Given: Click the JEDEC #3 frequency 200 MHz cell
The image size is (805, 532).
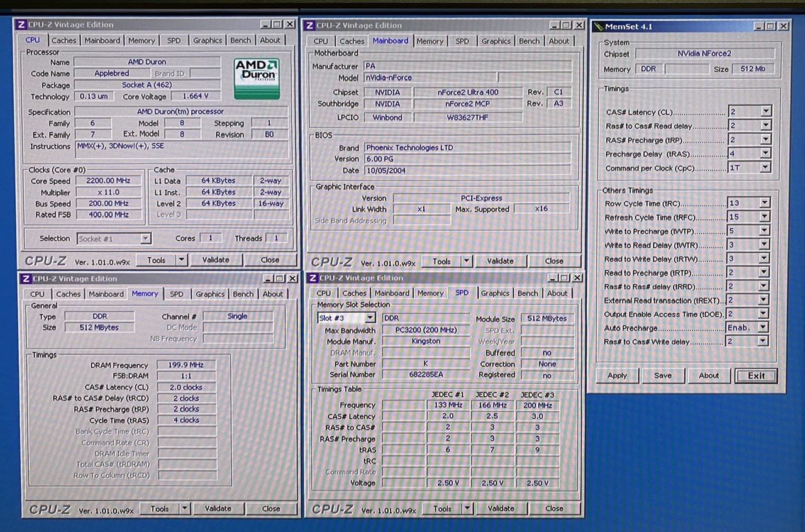Looking at the screenshot, I should [537, 405].
